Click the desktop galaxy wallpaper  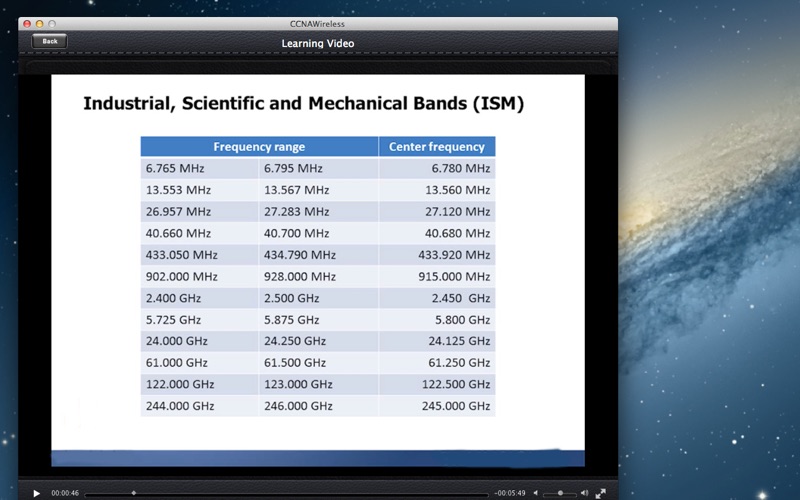709,255
